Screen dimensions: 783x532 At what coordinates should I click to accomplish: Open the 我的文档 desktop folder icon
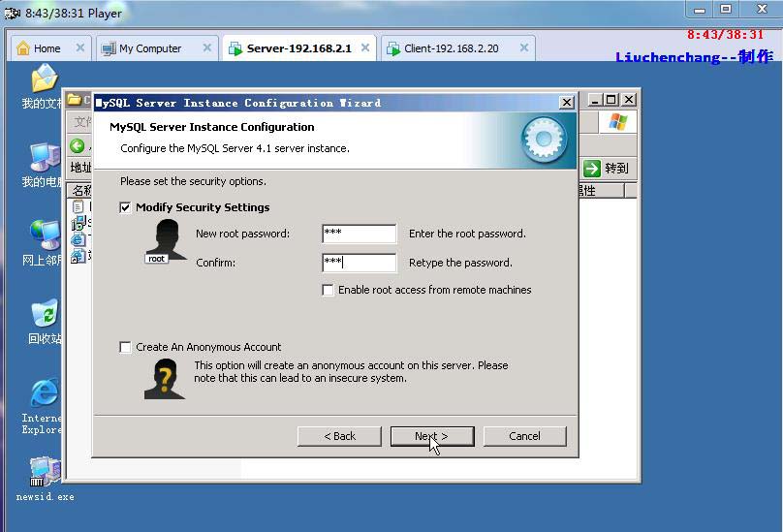45,78
